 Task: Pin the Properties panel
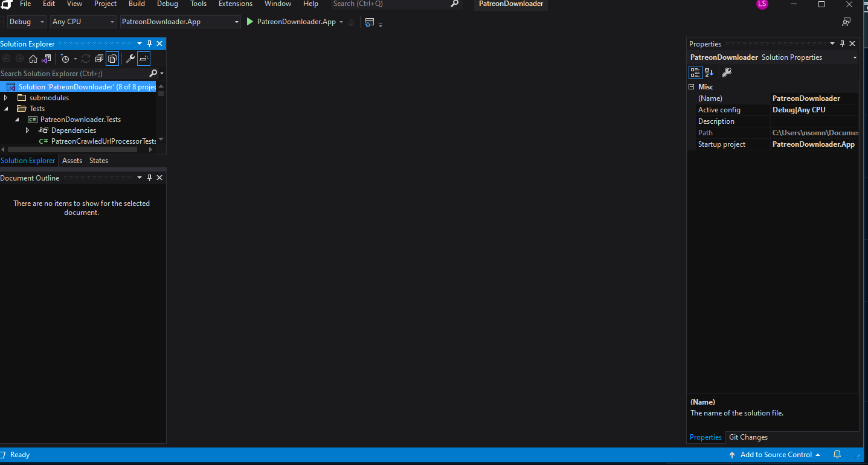click(x=842, y=43)
